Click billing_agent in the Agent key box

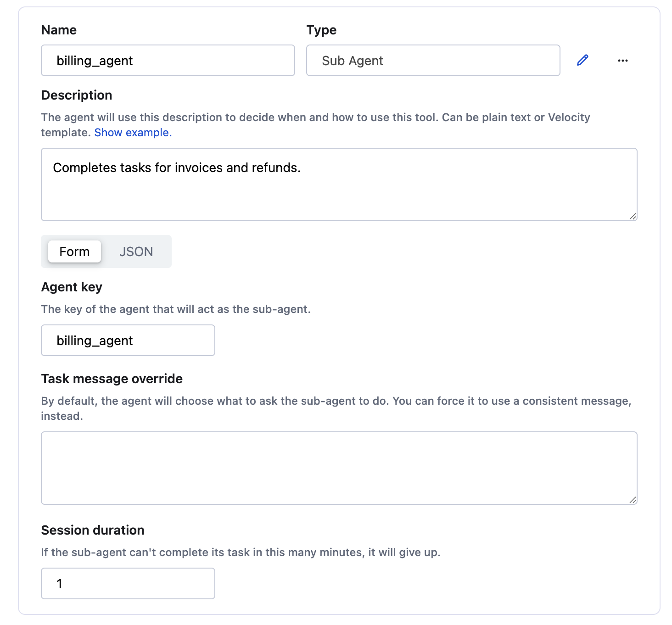coord(95,340)
